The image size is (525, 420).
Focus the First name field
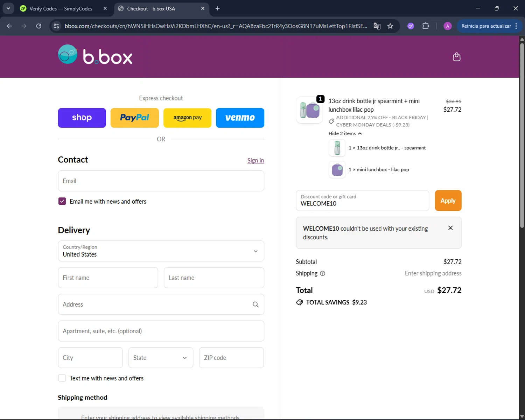[108, 278]
